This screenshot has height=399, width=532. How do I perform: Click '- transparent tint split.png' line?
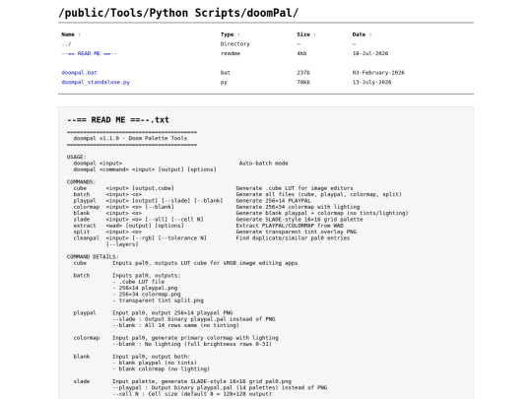click(x=158, y=300)
